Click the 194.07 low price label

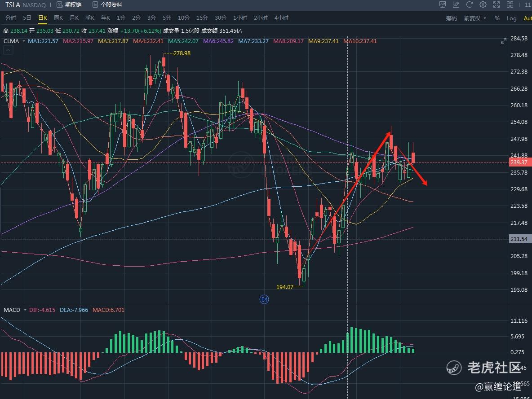tap(285, 287)
